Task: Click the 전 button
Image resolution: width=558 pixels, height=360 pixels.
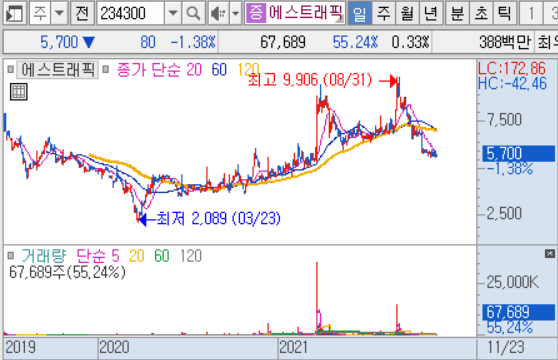Action: [x=82, y=14]
